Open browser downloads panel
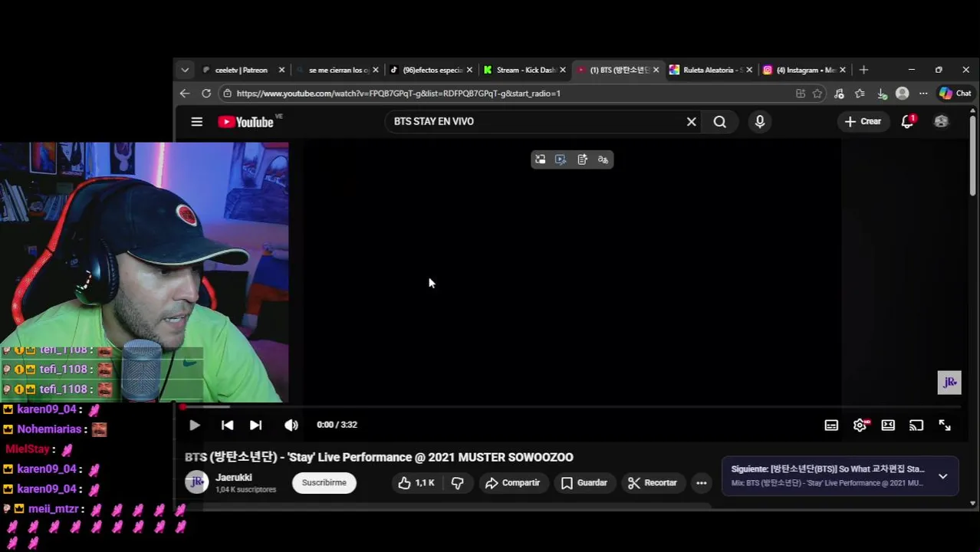This screenshot has height=552, width=980. 882,94
